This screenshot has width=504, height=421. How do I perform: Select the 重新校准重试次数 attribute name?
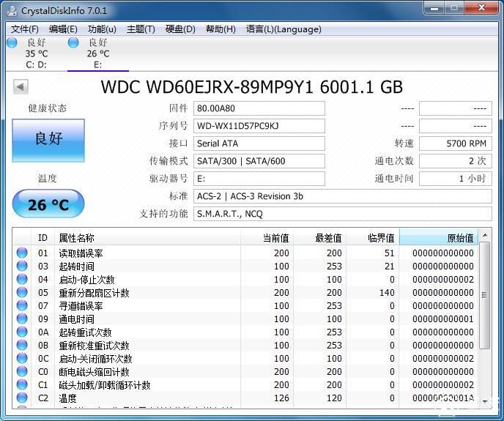click(94, 346)
